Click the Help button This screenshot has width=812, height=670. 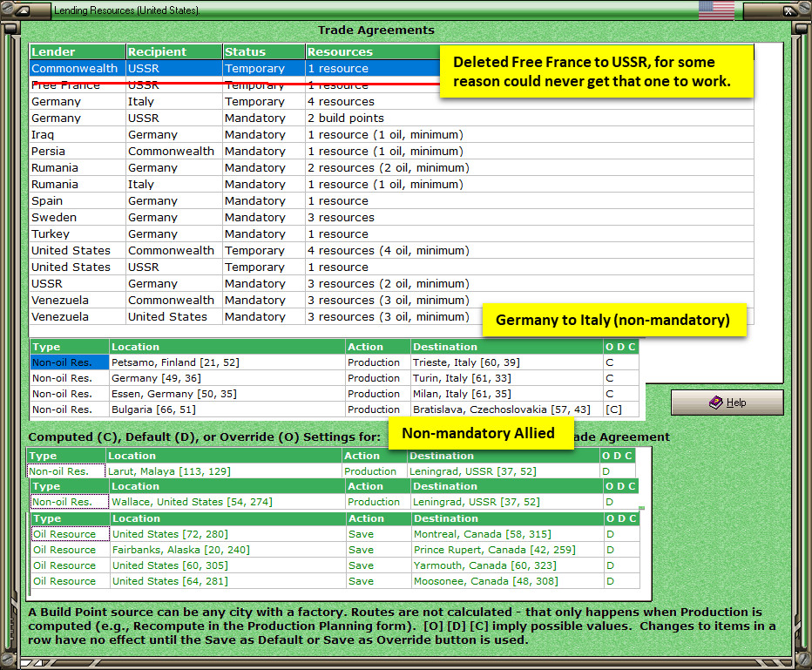pyautogui.click(x=727, y=403)
